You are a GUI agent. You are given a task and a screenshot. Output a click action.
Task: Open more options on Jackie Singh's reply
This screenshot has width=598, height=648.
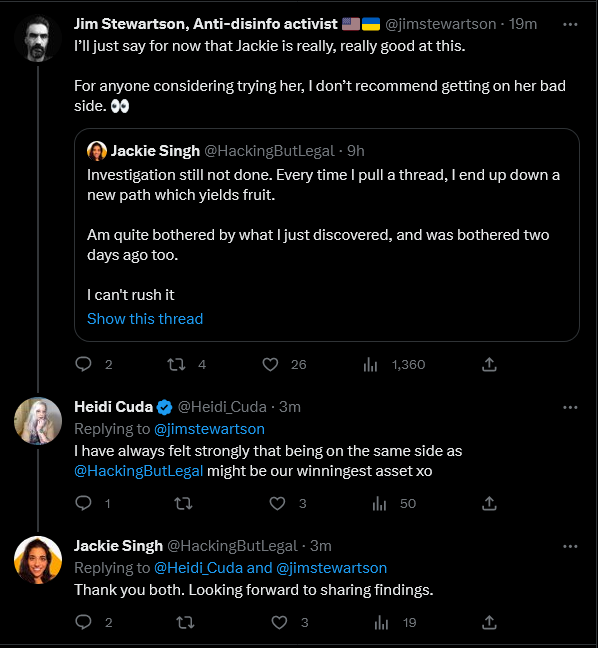coord(570,546)
